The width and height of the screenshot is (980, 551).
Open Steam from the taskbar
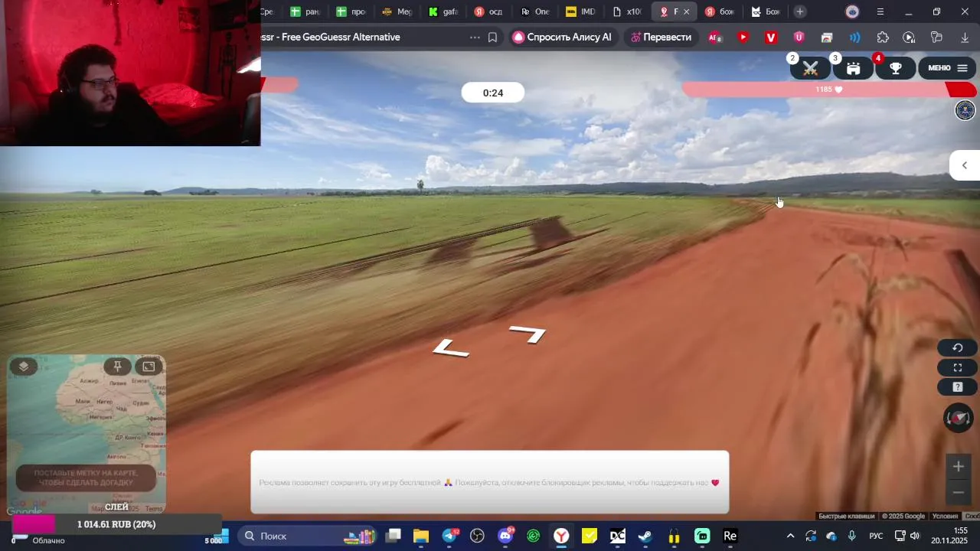(x=645, y=536)
